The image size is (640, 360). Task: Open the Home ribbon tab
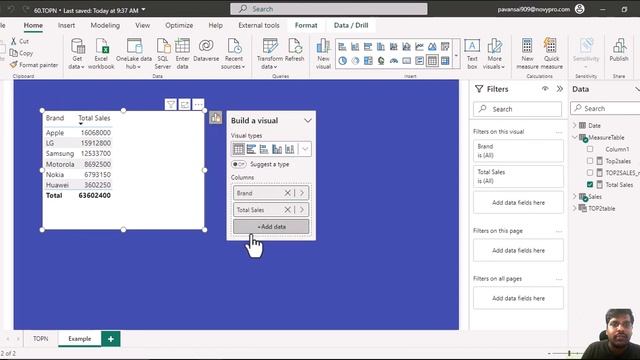pyautogui.click(x=33, y=25)
